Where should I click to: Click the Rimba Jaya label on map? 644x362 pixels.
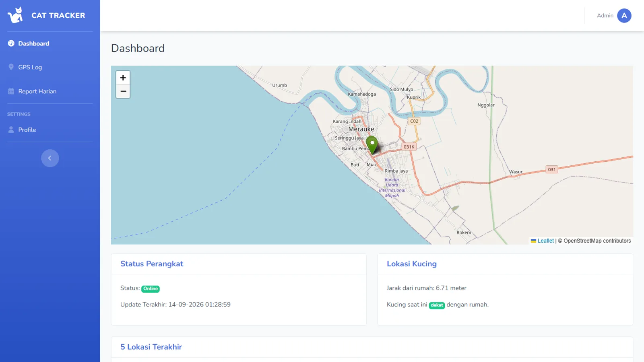click(396, 171)
